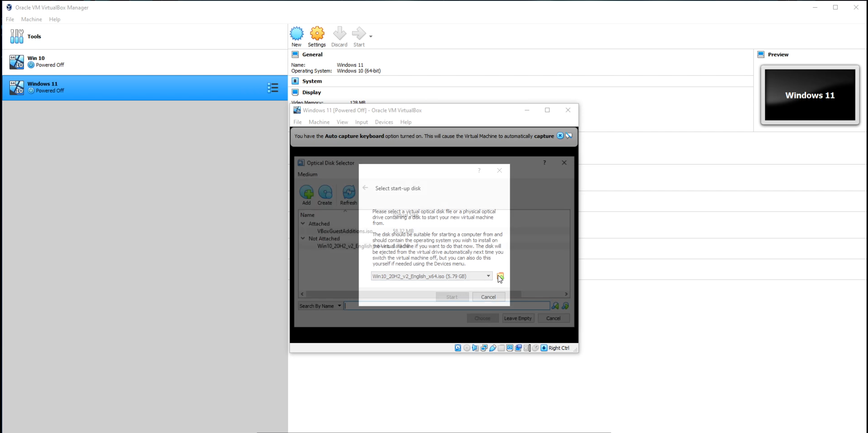The width and height of the screenshot is (868, 433).
Task: Open the VM window's Help menu
Action: point(406,122)
